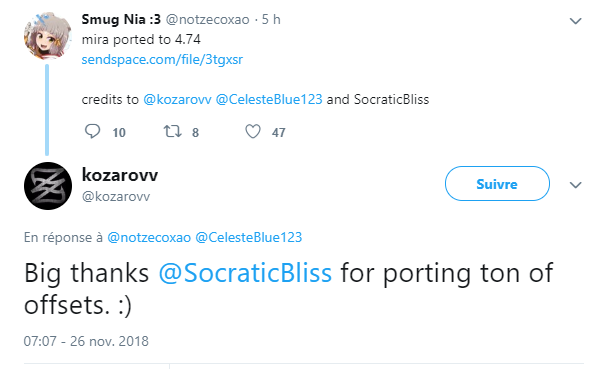Open the Smug Nia :3 display name
The width and height of the screenshot is (602, 369).
(121, 19)
